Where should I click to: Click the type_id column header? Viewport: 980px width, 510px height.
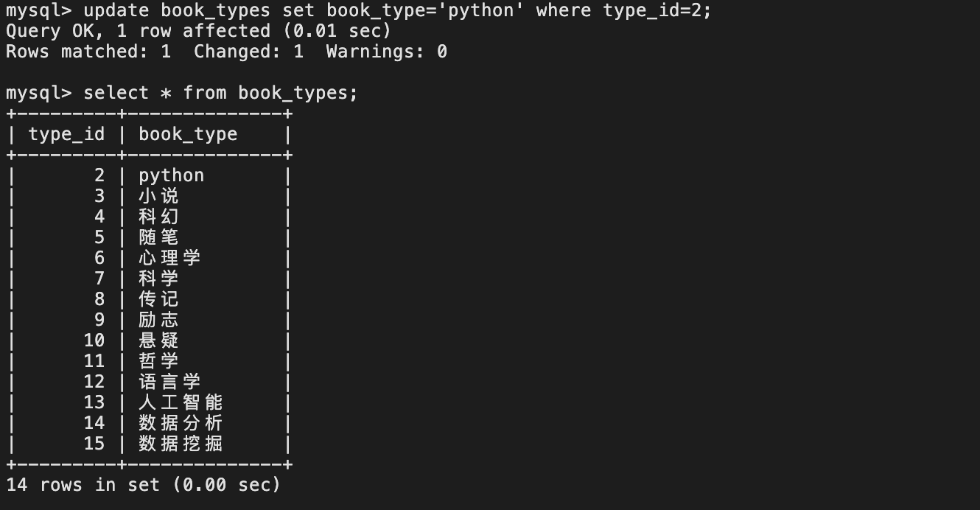coord(66,134)
